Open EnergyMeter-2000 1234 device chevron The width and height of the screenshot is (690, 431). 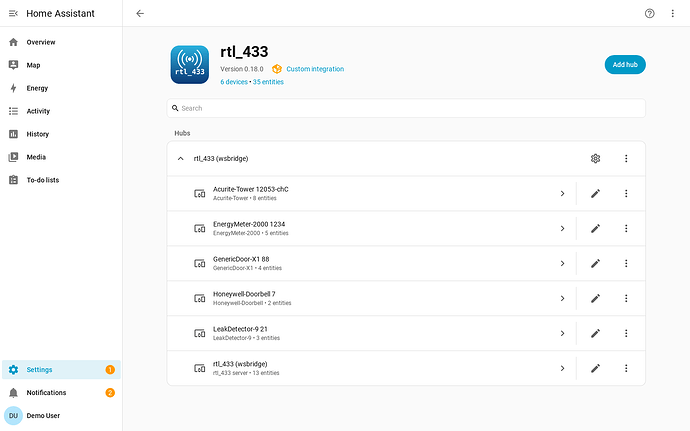[562, 228]
